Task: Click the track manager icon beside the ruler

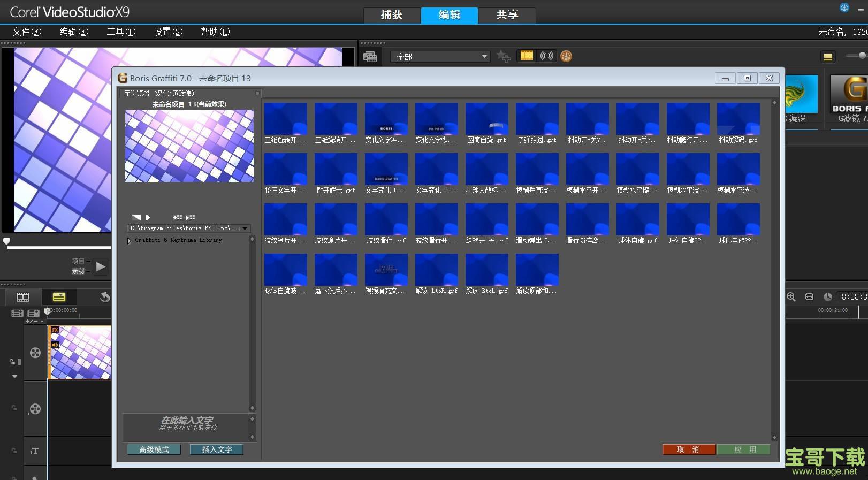Action: (x=33, y=313)
